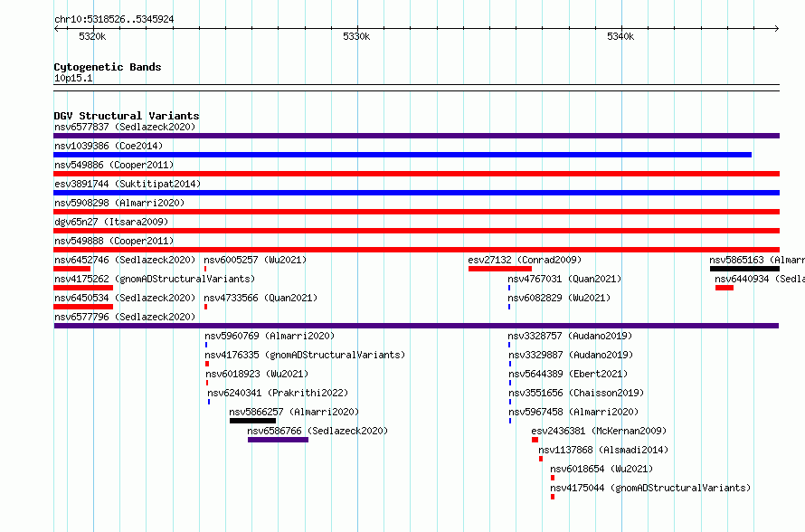Click the 5340k ruler tick label
The image size is (805, 532).
point(620,36)
